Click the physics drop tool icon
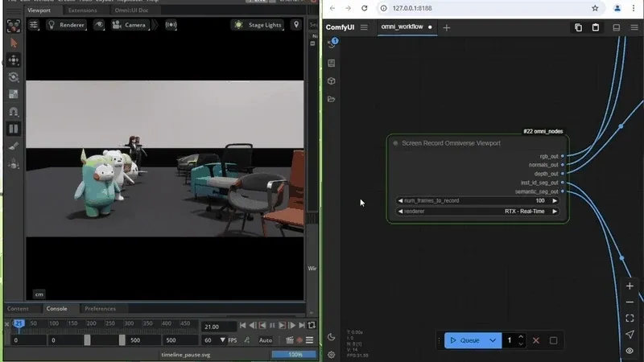The height and width of the screenshot is (362, 644). click(14, 164)
